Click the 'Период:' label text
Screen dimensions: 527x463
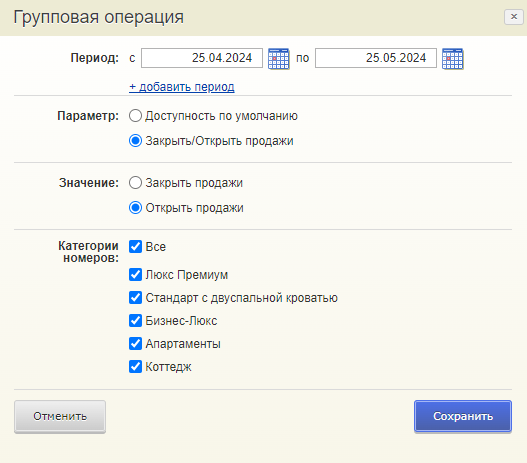94,58
